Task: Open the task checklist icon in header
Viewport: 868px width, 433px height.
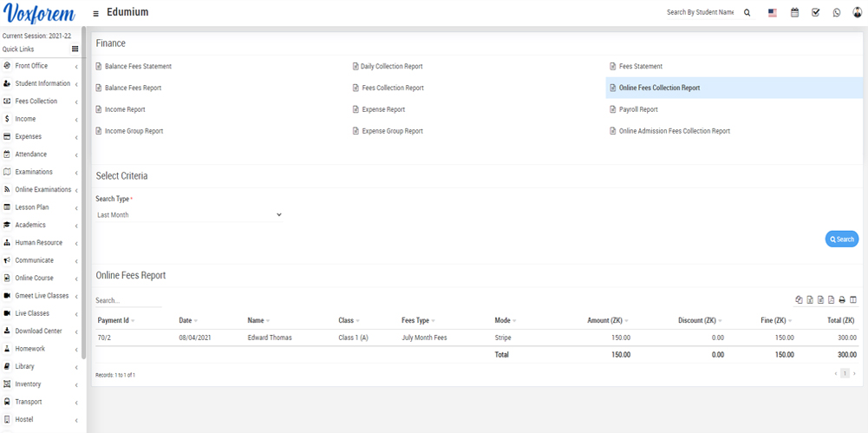Action: (x=815, y=13)
